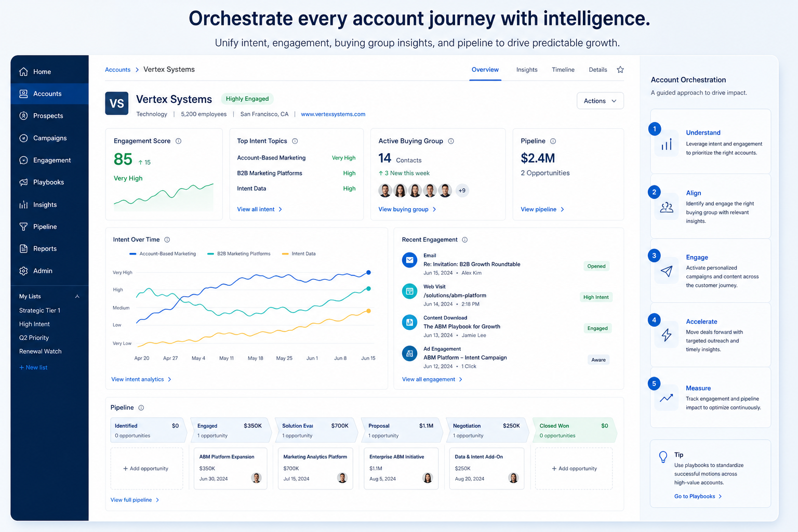
Task: Open the Q2 Priority list
Action: click(34, 338)
